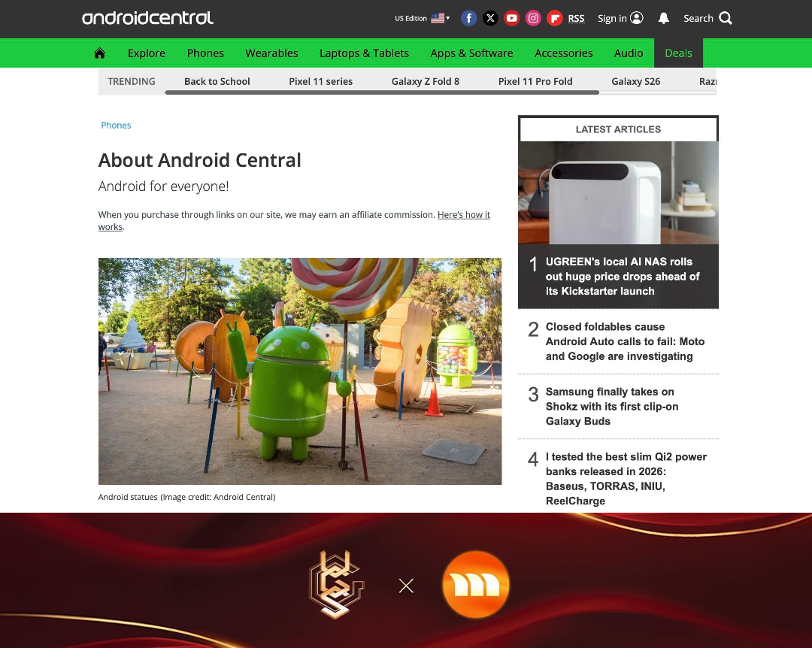Click the Latest Articles header
The height and width of the screenshot is (648, 812).
point(618,129)
